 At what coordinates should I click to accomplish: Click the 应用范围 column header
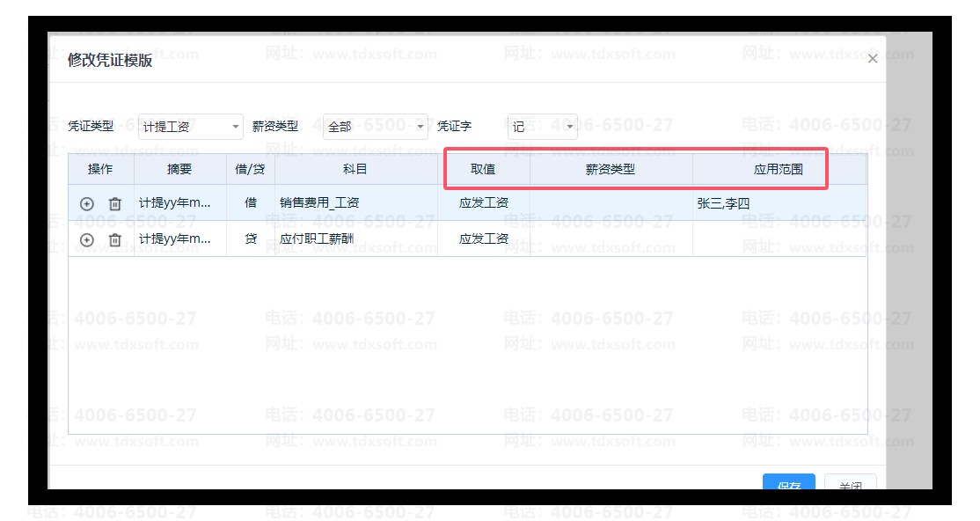pyautogui.click(x=778, y=169)
